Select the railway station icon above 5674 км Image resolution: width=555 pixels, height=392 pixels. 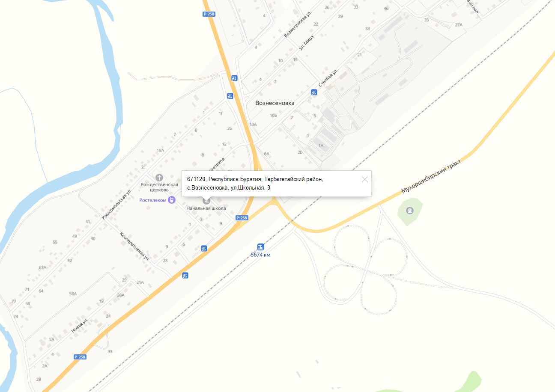260,247
